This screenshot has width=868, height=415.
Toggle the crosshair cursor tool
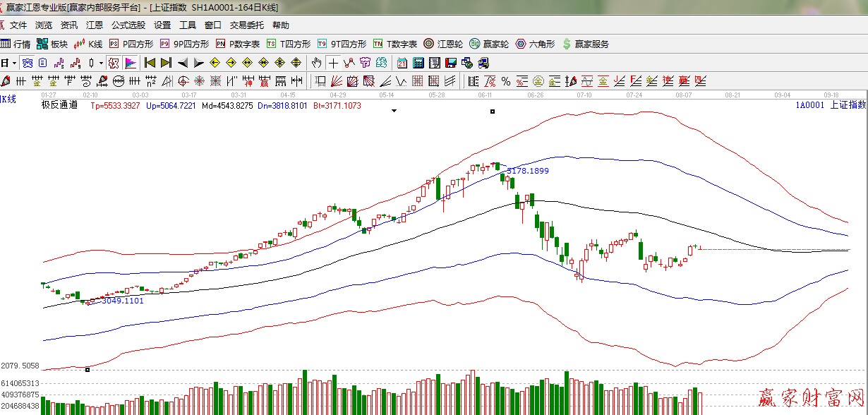(x=333, y=63)
